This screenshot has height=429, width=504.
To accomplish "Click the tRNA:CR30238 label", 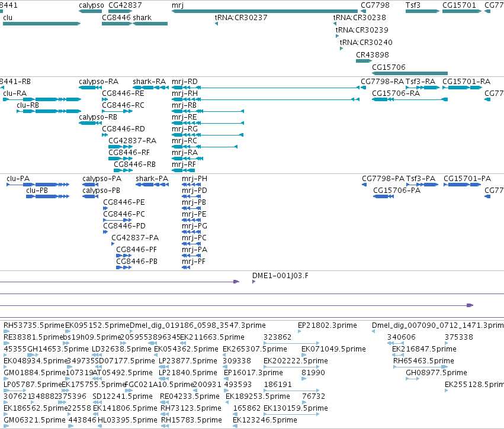I will pyautogui.click(x=359, y=17).
